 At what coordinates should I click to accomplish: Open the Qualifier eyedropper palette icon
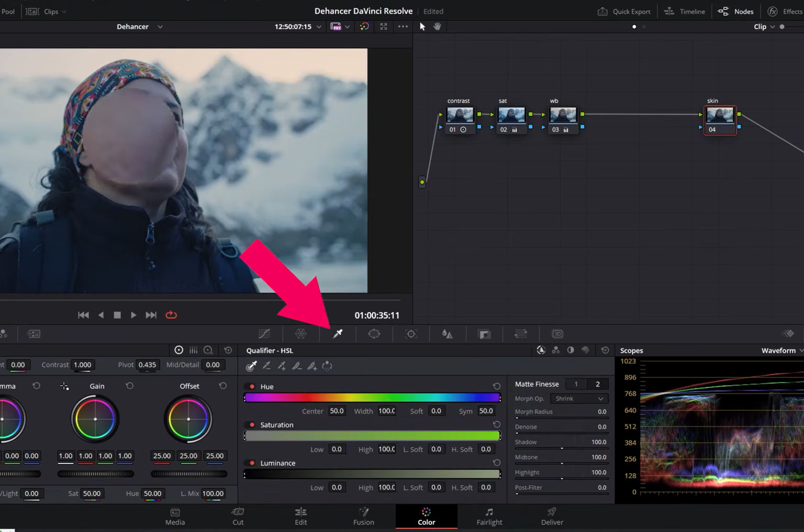(338, 334)
